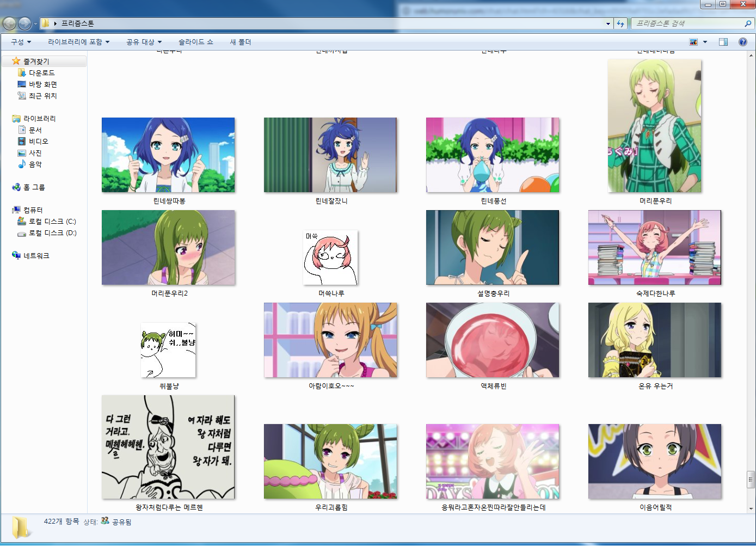Click the vertical scrollbar thumb
Image resolution: width=756 pixels, height=546 pixels.
[x=751, y=480]
